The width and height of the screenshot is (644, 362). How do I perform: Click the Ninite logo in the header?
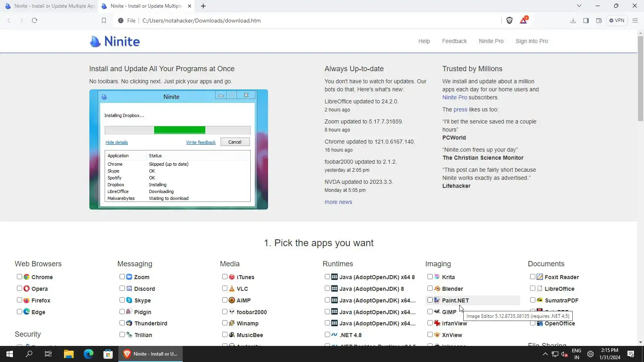tap(115, 41)
